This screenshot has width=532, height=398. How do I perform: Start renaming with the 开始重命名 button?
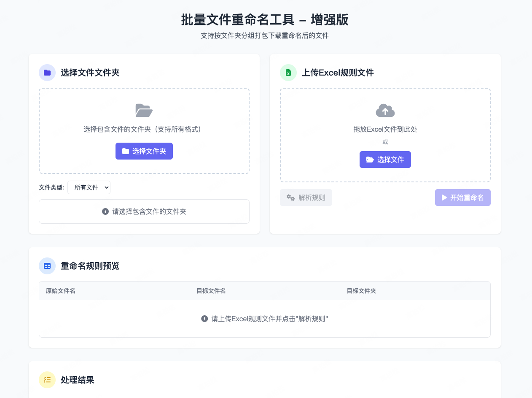coord(462,198)
